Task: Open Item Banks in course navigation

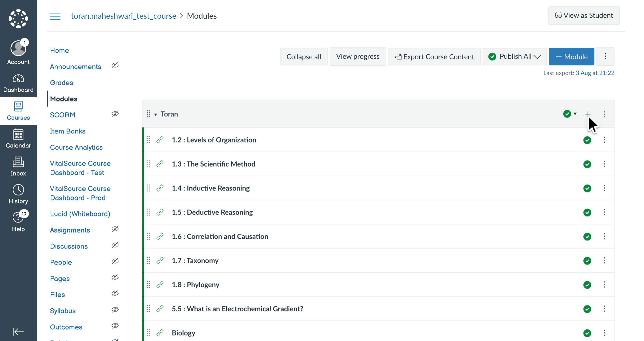Action: tap(67, 131)
